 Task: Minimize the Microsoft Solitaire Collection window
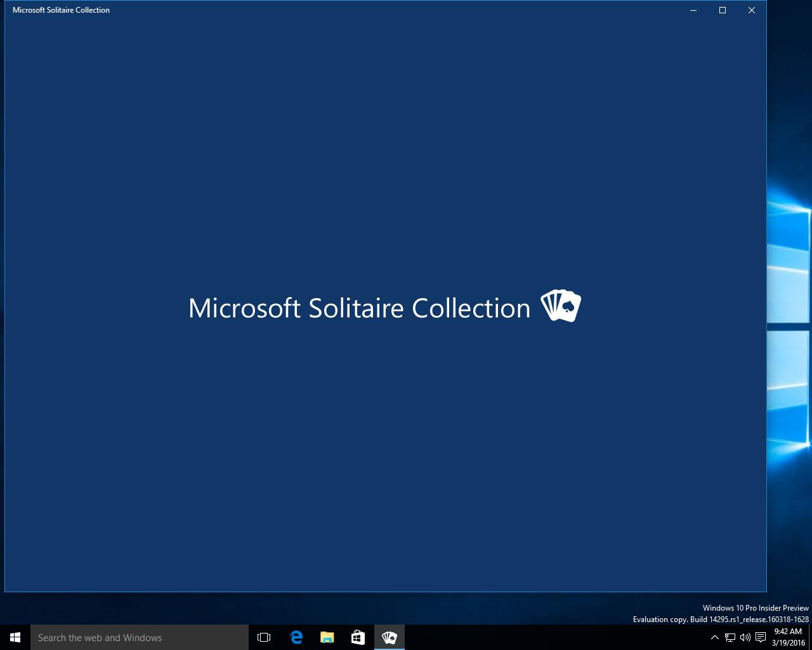point(693,10)
